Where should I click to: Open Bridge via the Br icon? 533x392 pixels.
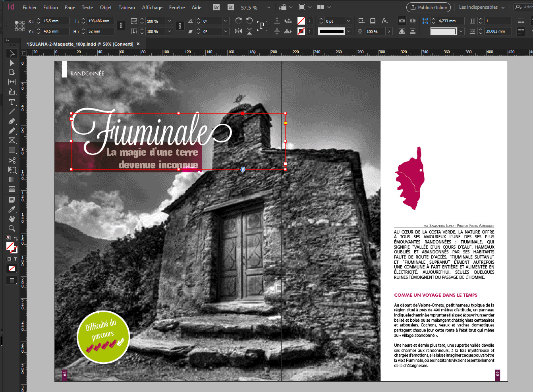216,7
